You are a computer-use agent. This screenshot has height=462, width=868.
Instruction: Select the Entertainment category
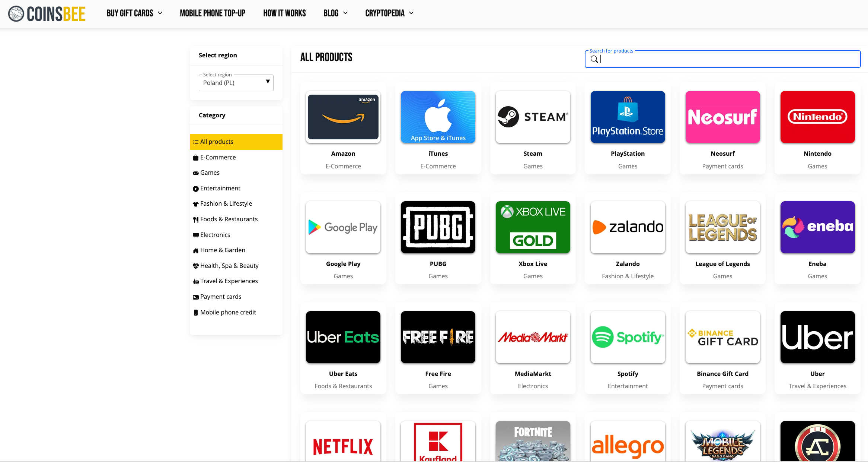click(220, 188)
